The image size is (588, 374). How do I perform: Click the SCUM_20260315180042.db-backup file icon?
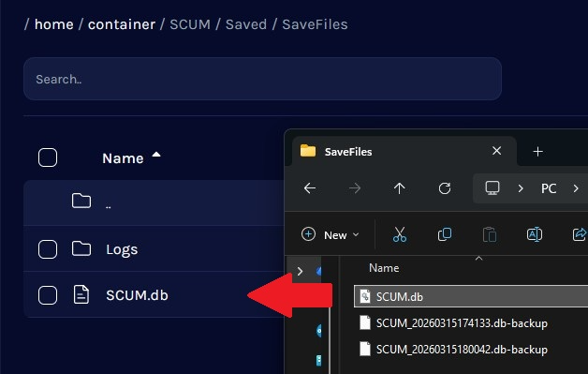[x=365, y=349]
